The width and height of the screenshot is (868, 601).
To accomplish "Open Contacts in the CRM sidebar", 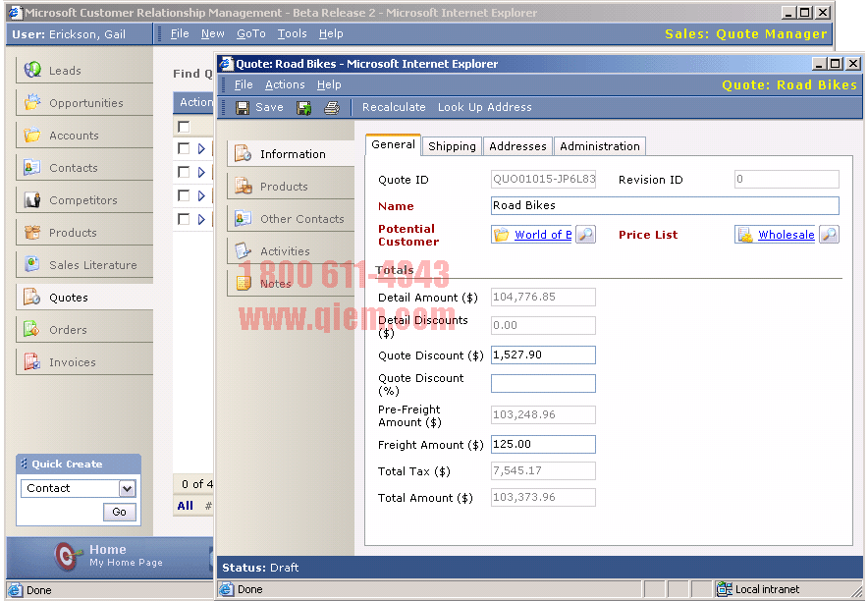I will [84, 168].
